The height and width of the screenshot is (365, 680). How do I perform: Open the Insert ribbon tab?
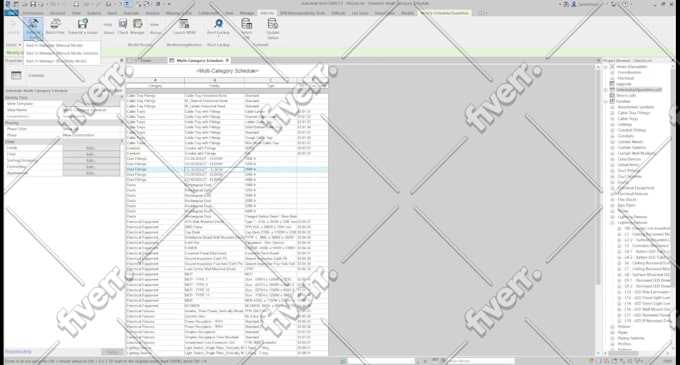click(112, 13)
